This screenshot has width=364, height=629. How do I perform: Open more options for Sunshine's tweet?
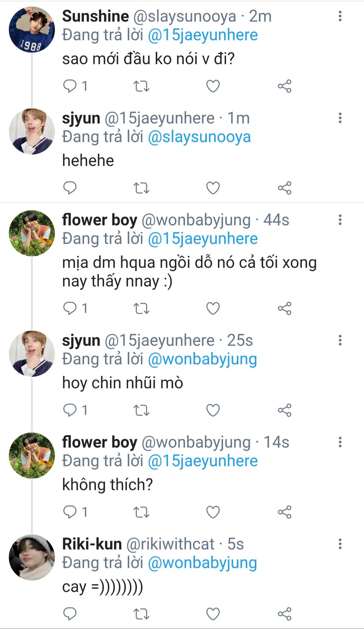pyautogui.click(x=340, y=16)
